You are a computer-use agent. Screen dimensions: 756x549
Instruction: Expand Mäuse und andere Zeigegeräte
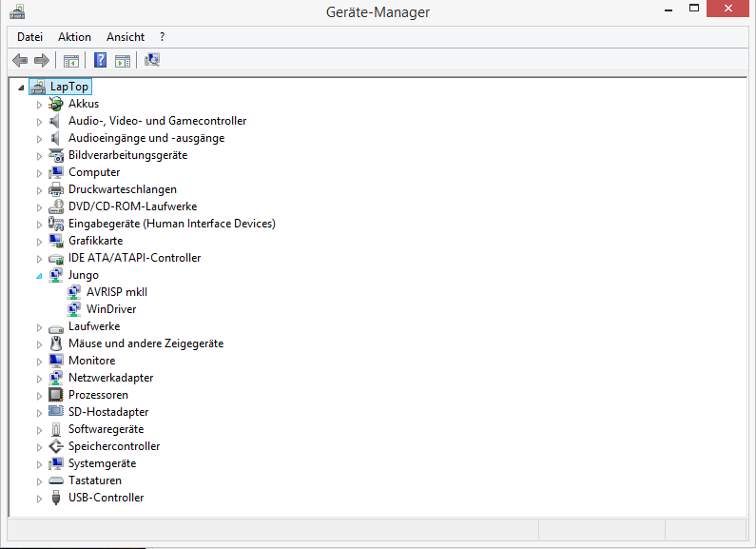(39, 344)
